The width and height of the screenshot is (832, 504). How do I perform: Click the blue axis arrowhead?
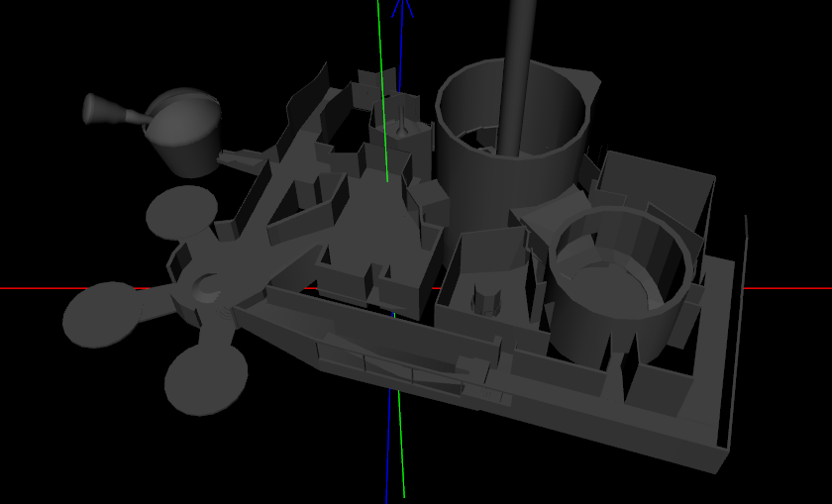tap(402, 9)
